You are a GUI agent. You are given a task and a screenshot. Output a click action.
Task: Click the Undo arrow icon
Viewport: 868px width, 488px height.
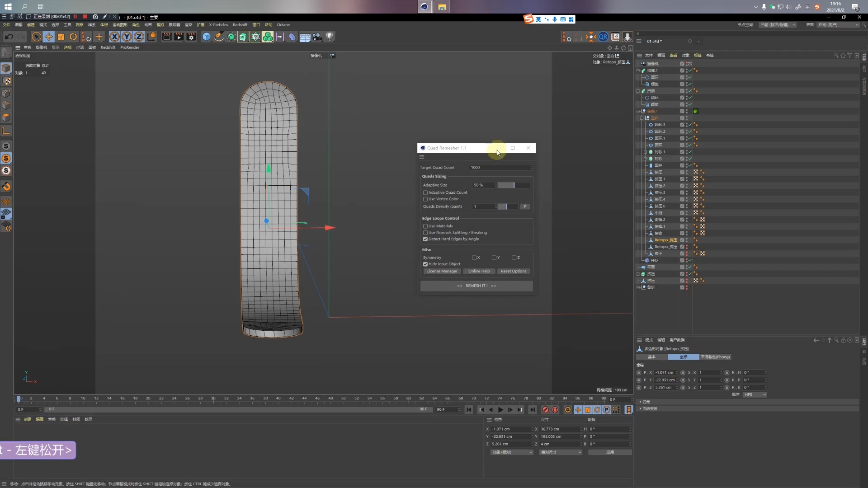9,37
